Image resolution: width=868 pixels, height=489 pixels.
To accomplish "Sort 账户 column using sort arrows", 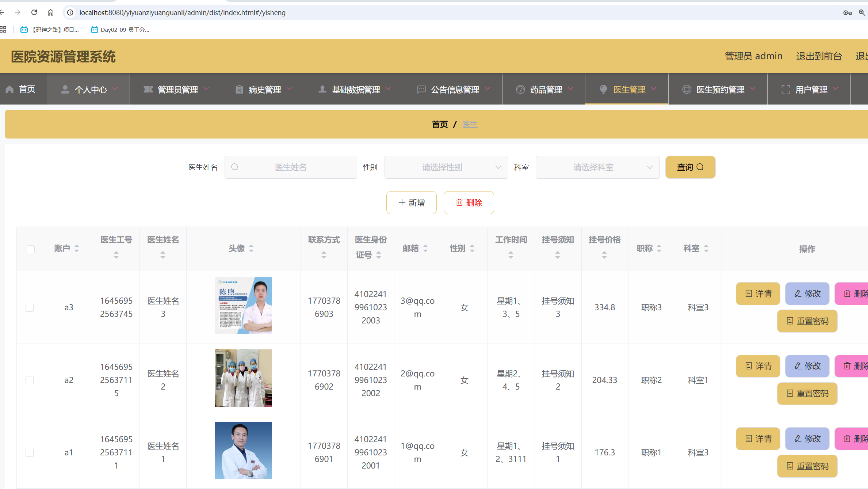I will click(77, 249).
